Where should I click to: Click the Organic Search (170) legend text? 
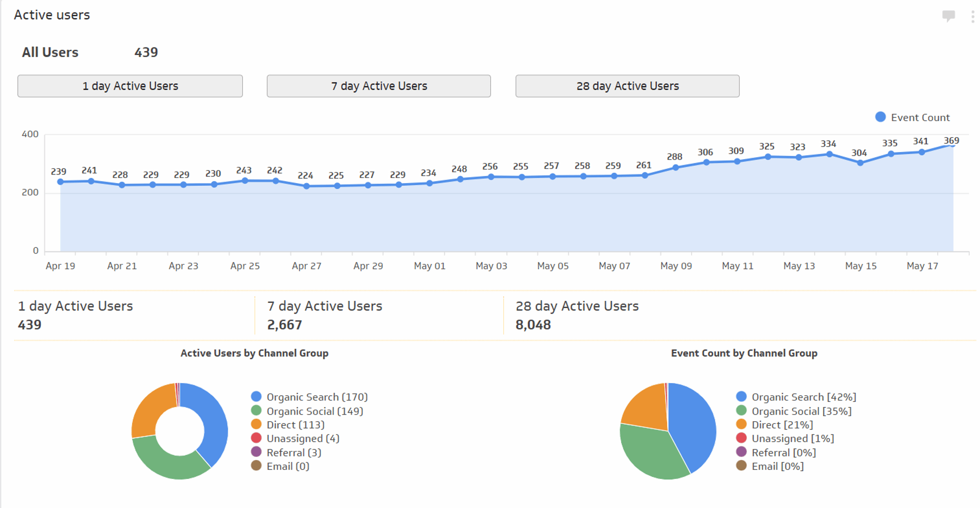coord(317,396)
